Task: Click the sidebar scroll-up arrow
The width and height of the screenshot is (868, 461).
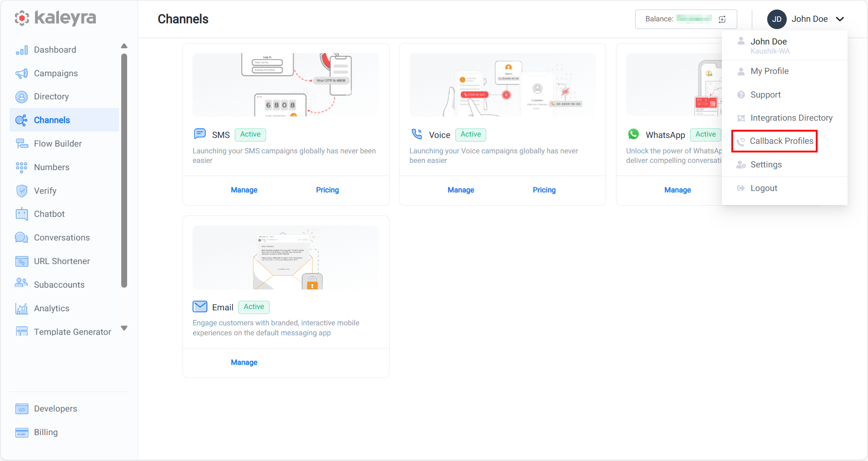Action: click(x=124, y=46)
